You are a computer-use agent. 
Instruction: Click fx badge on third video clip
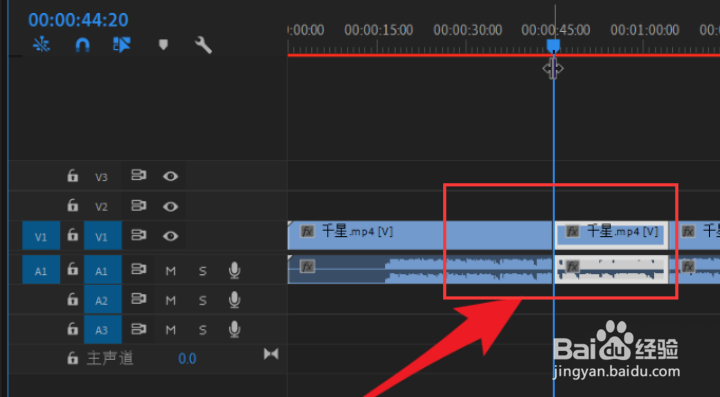tap(688, 231)
